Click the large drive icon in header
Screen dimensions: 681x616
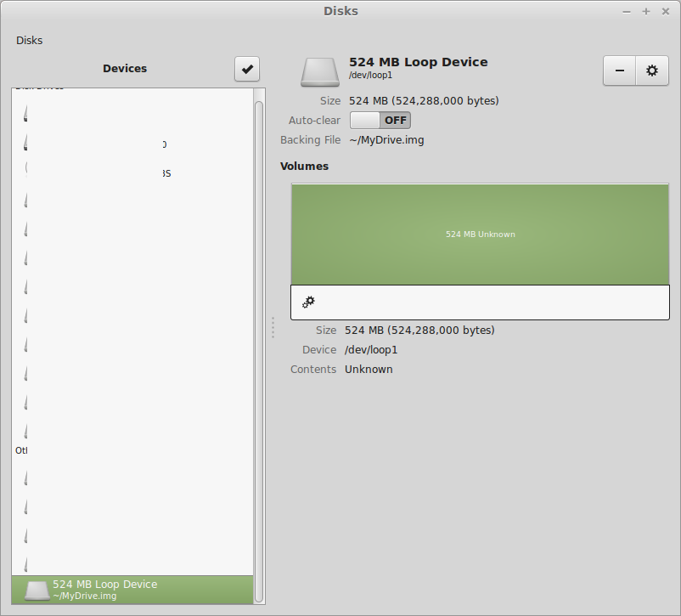319,72
